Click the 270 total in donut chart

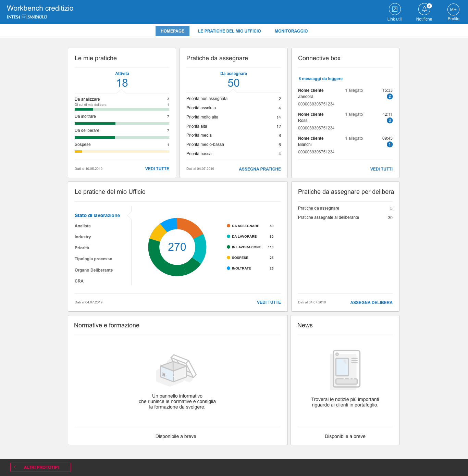[x=177, y=247]
